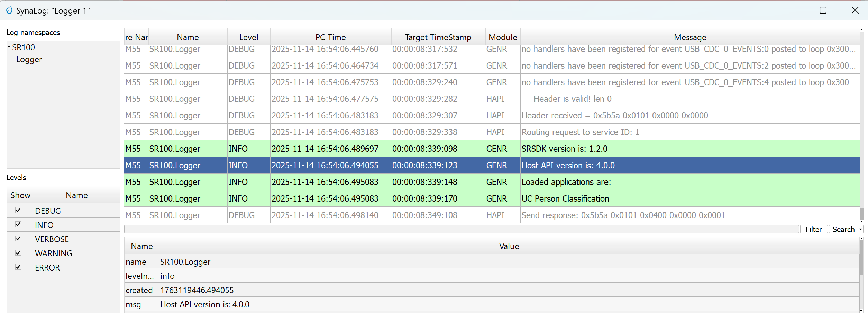868x319 pixels.
Task: Sort by the PC Time column header
Action: coord(330,37)
